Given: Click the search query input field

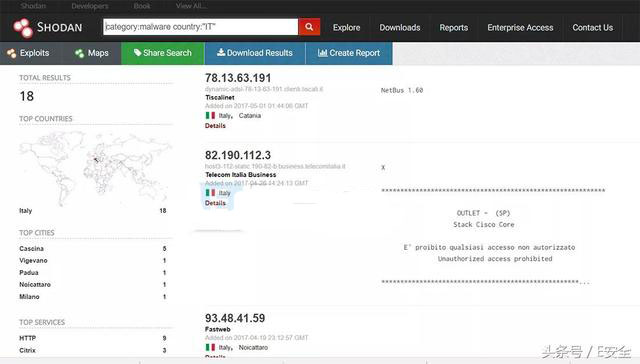Looking at the screenshot, I should click(x=200, y=27).
